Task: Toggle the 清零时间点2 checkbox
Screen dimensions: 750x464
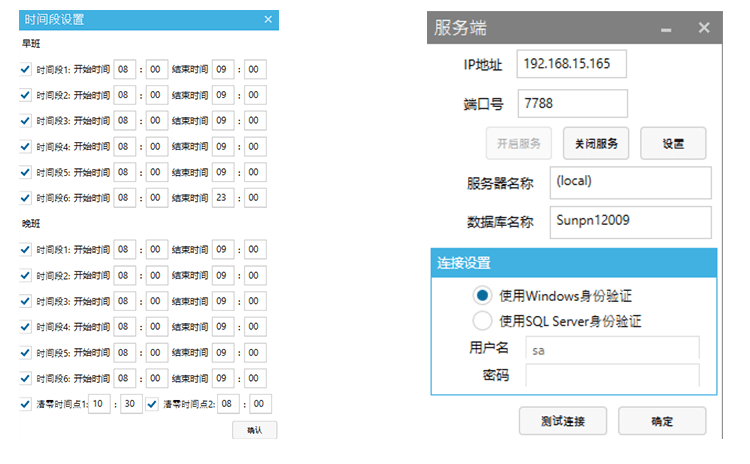Action: 153,404
